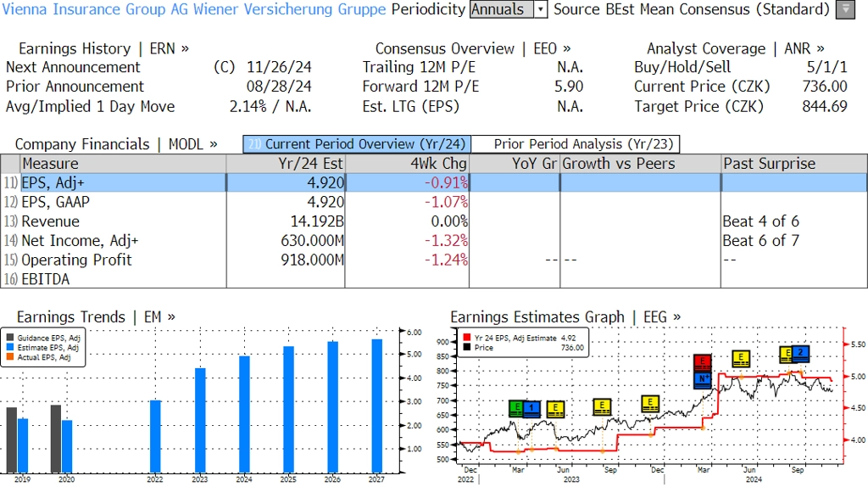Viewport: 868px width, 487px height.
Task: Select the EPS, GAAP row
Action: (434, 202)
